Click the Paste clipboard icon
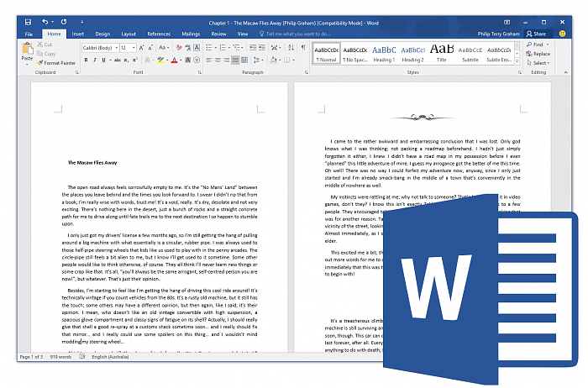Screen dimensions: 588x388 click(x=27, y=52)
